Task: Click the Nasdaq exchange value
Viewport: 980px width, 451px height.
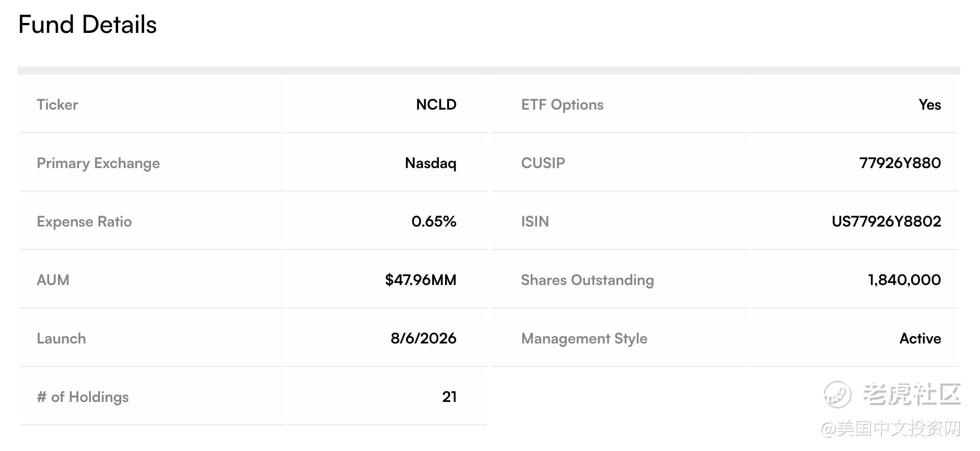Action: coord(430,163)
